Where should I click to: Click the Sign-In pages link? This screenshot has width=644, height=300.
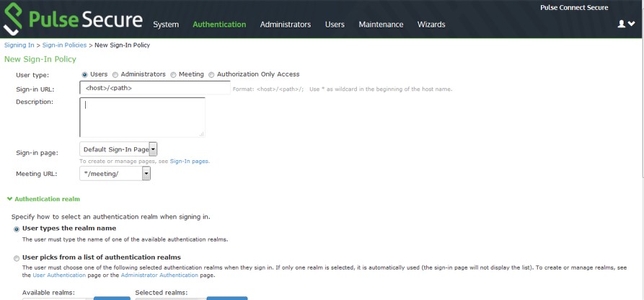(189, 162)
